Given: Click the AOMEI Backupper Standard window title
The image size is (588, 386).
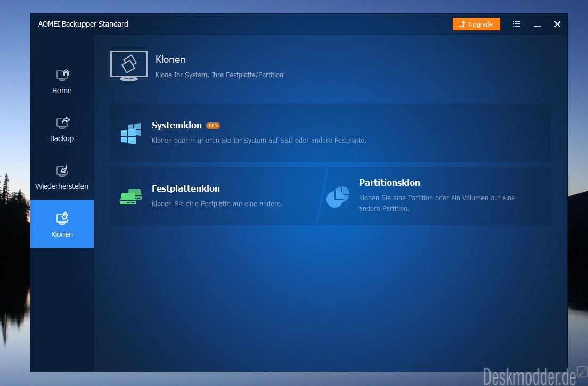Looking at the screenshot, I should point(83,24).
